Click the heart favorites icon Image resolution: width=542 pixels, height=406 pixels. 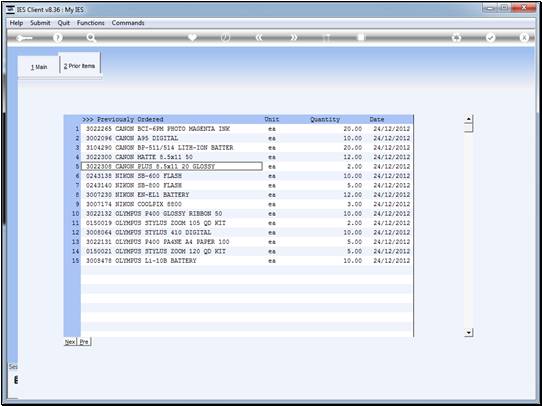(192, 37)
